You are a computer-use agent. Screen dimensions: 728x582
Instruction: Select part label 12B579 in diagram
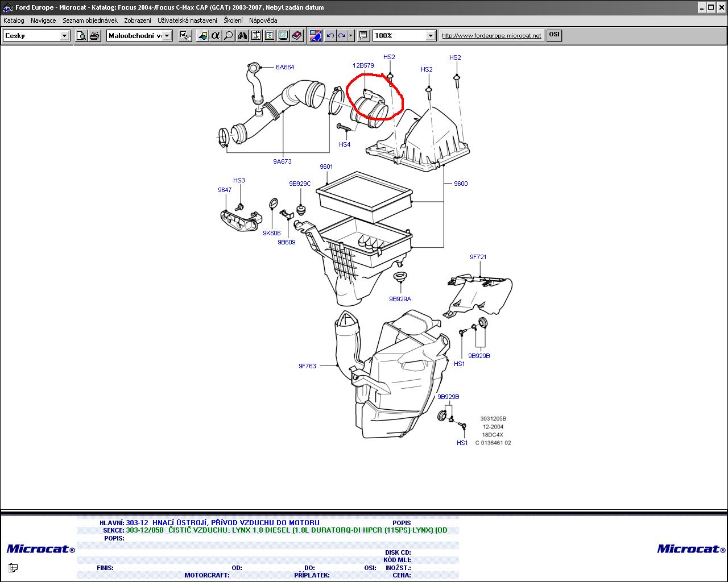[x=363, y=65]
